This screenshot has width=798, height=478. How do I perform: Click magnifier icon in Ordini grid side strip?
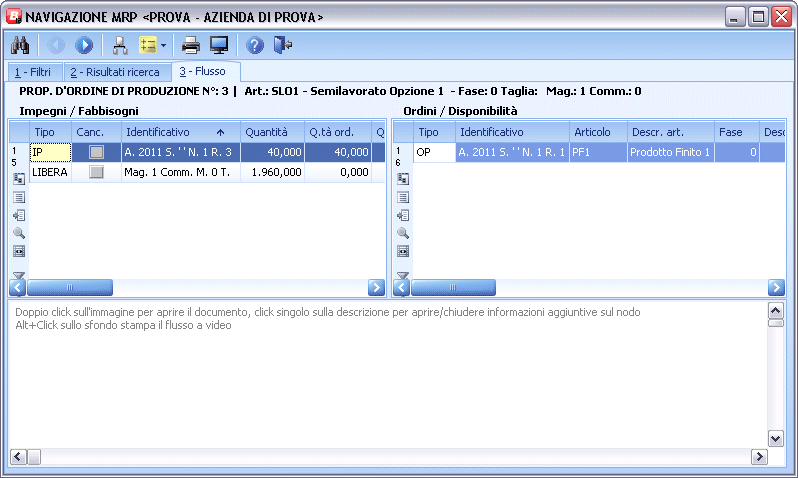point(403,233)
